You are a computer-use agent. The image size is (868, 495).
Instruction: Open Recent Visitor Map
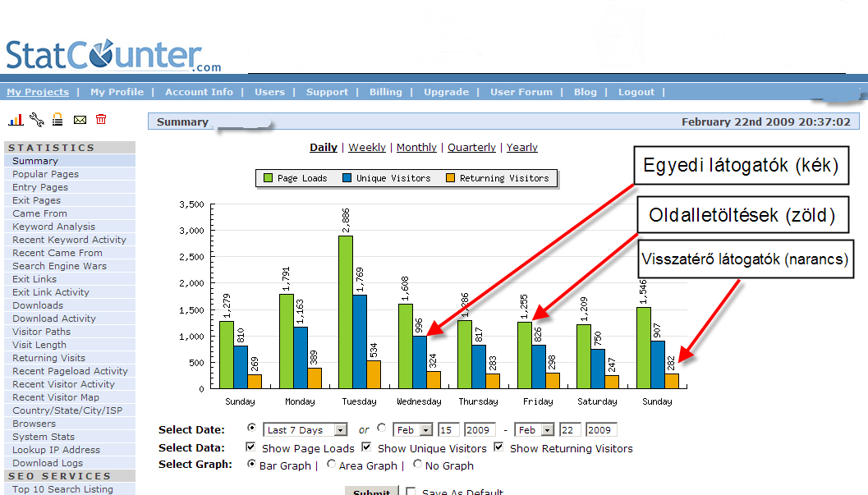[x=70, y=397]
